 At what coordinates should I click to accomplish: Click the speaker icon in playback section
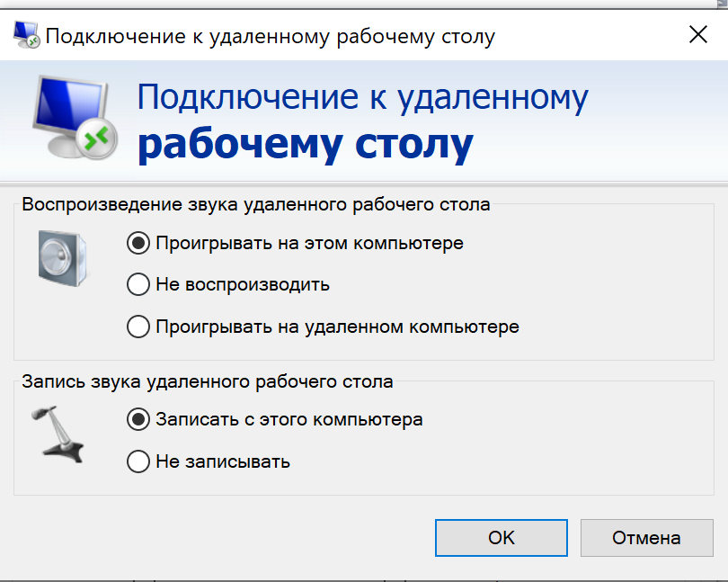coord(63,258)
